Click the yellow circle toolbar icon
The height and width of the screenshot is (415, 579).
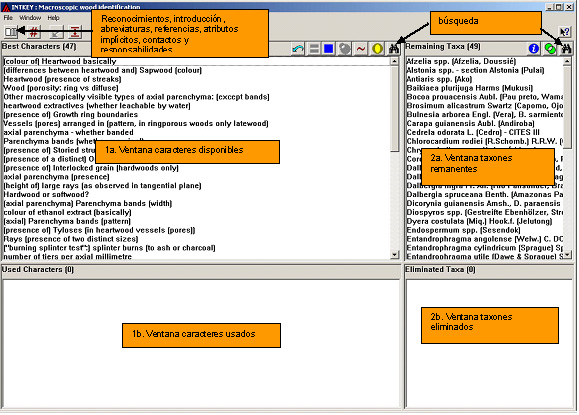point(377,48)
